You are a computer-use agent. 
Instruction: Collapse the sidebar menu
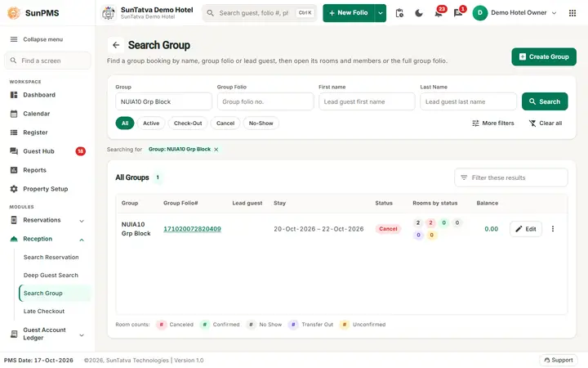pos(37,39)
